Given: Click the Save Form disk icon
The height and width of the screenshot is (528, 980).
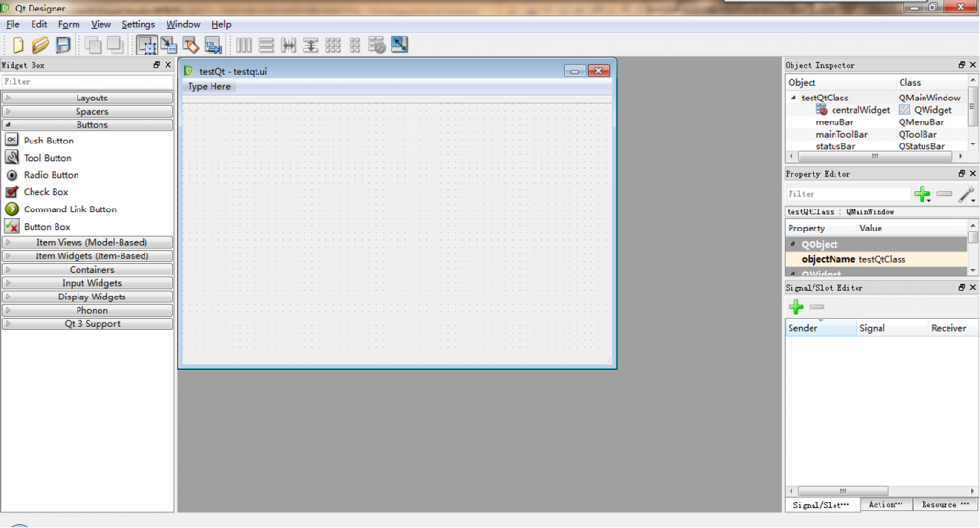Looking at the screenshot, I should (63, 45).
